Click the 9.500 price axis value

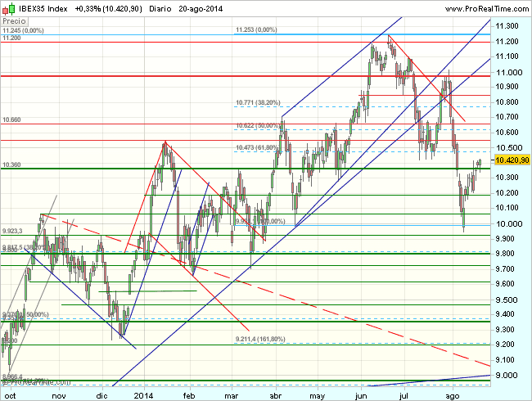point(507,300)
